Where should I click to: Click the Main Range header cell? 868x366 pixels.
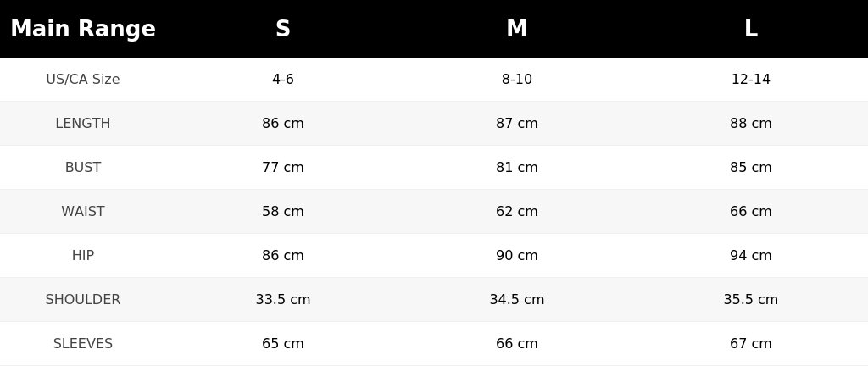(x=83, y=29)
